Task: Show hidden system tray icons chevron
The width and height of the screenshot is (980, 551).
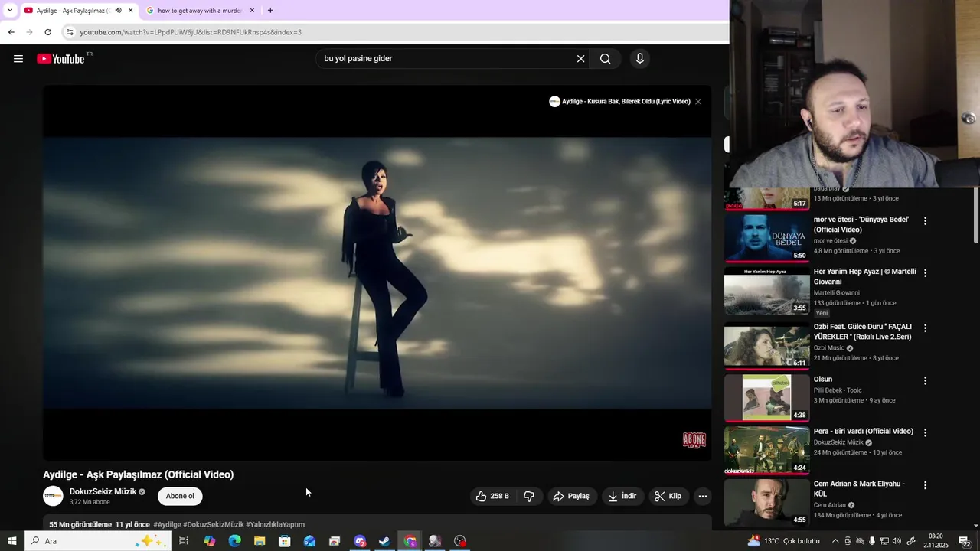Action: pyautogui.click(x=835, y=541)
